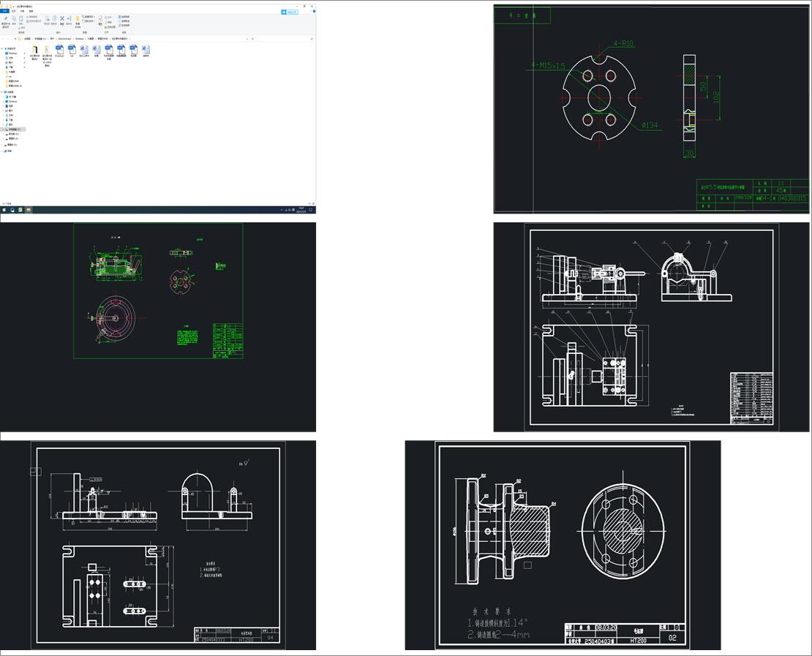Click Administrator in the address breadcrumb
Viewport: 812px width, 656px height.
click(x=64, y=39)
